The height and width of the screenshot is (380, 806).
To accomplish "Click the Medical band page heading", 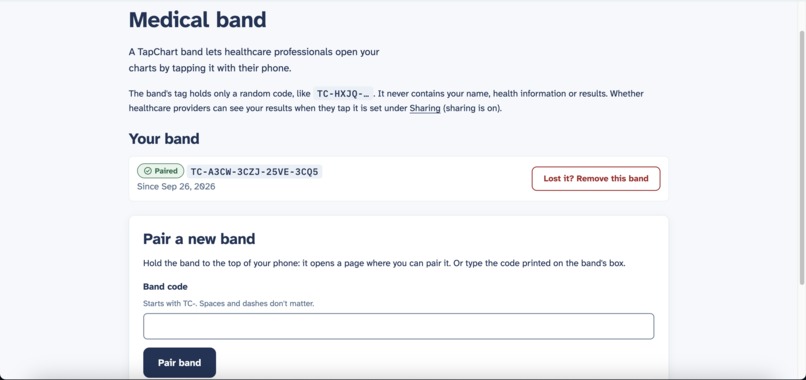I will coord(197,20).
